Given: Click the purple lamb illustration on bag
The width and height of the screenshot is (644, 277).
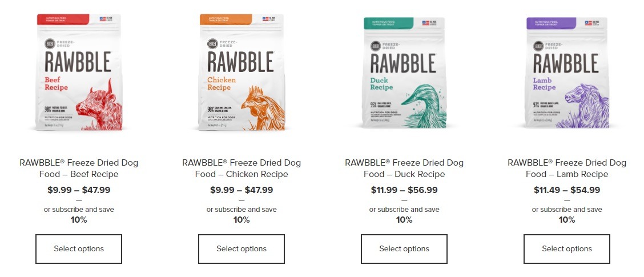Looking at the screenshot, I should pyautogui.click(x=586, y=106).
